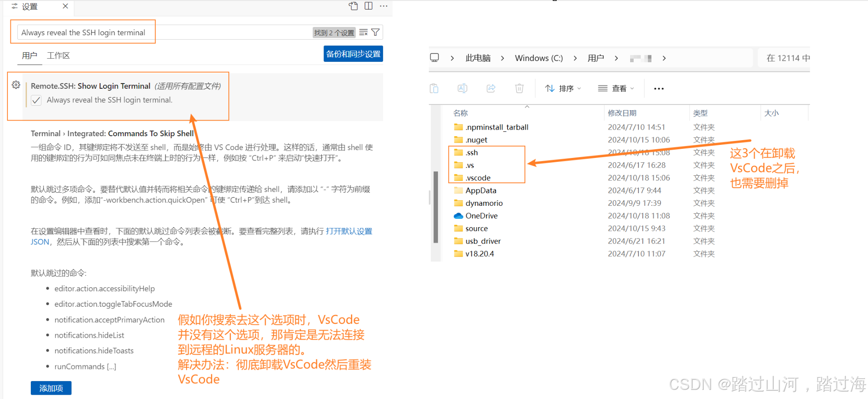
Task: Click date 2024/7/10 14:51 cell
Action: (637, 127)
